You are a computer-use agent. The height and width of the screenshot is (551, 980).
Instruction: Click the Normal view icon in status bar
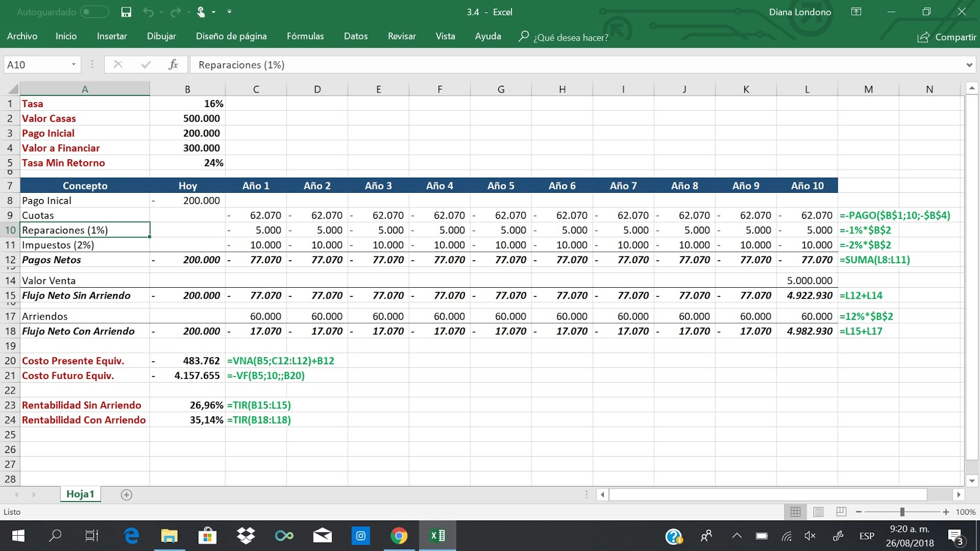click(x=795, y=512)
